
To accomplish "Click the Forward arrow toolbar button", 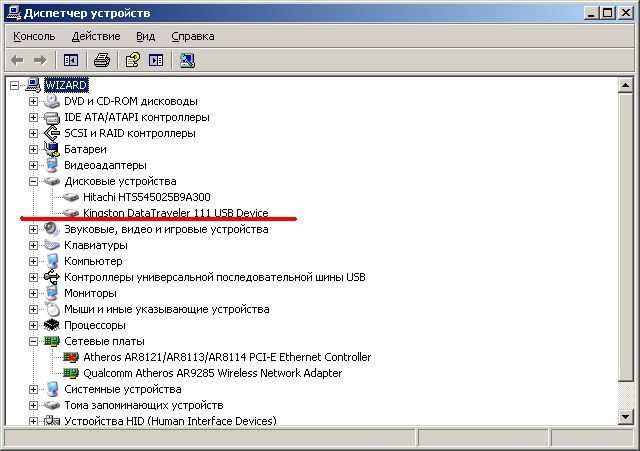I will click(40, 60).
